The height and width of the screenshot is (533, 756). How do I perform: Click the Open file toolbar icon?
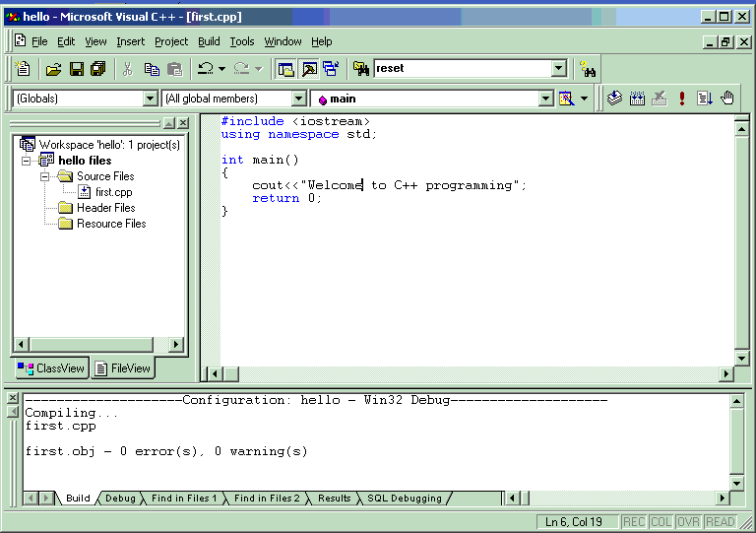point(53,69)
